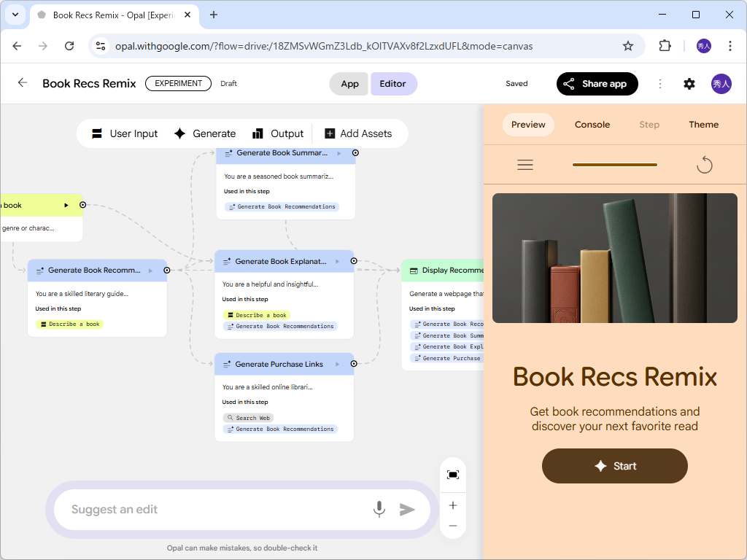Click the Describe a book chip in Explanation node
The height and width of the screenshot is (560, 747).
[256, 315]
